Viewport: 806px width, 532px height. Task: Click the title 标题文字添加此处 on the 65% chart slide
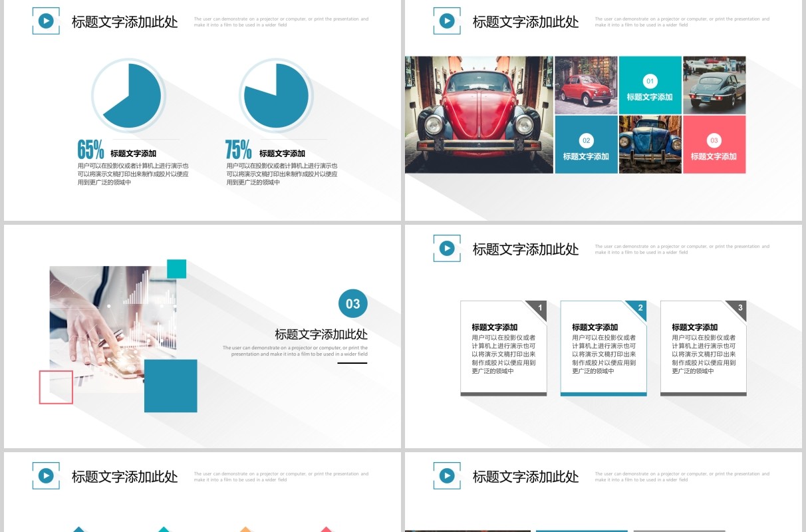coord(125,21)
